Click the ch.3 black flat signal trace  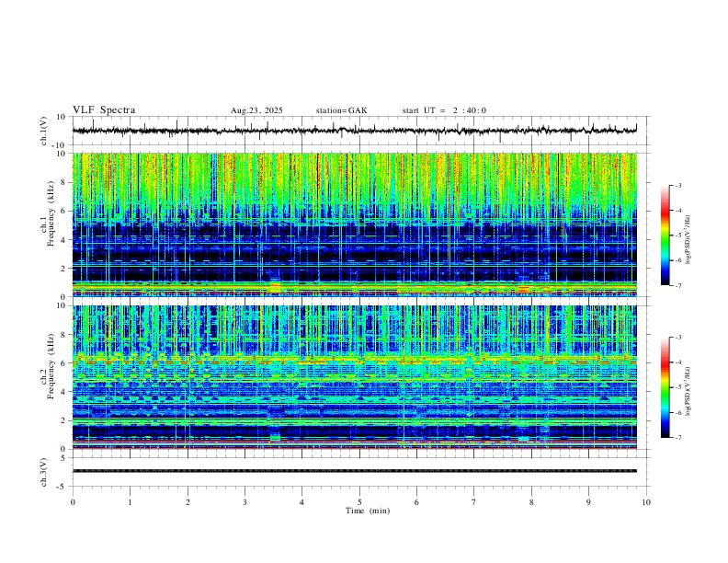(354, 471)
